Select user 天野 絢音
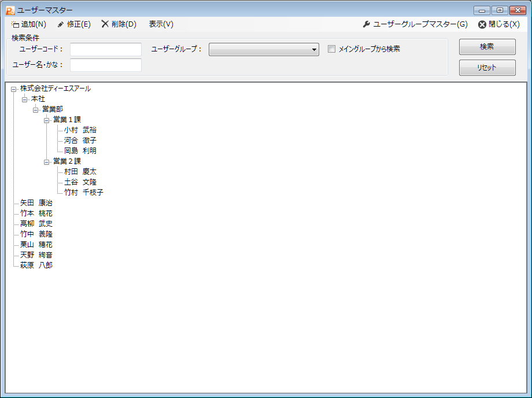This screenshot has height=398, width=532. (x=36, y=255)
